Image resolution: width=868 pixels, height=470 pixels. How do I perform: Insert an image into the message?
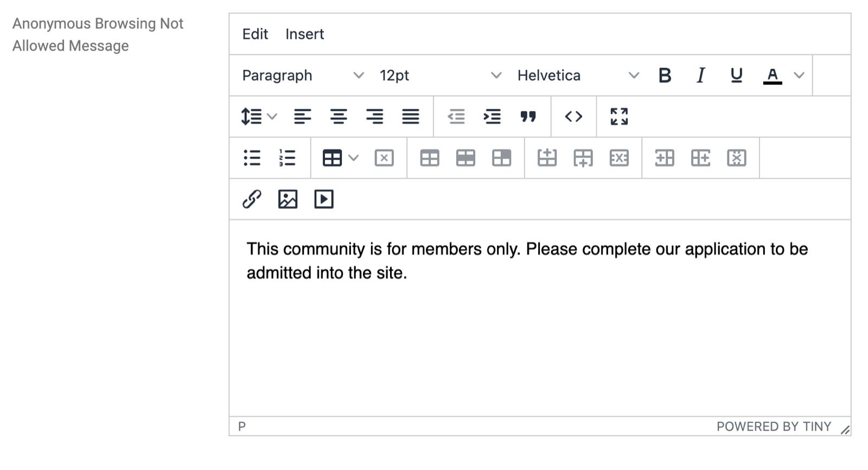(288, 199)
